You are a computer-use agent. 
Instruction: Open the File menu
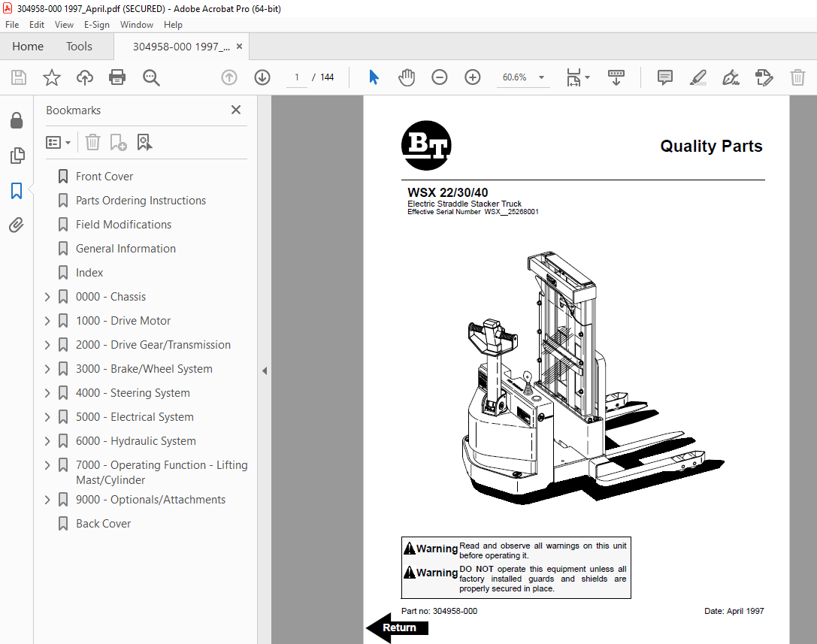[x=12, y=25]
